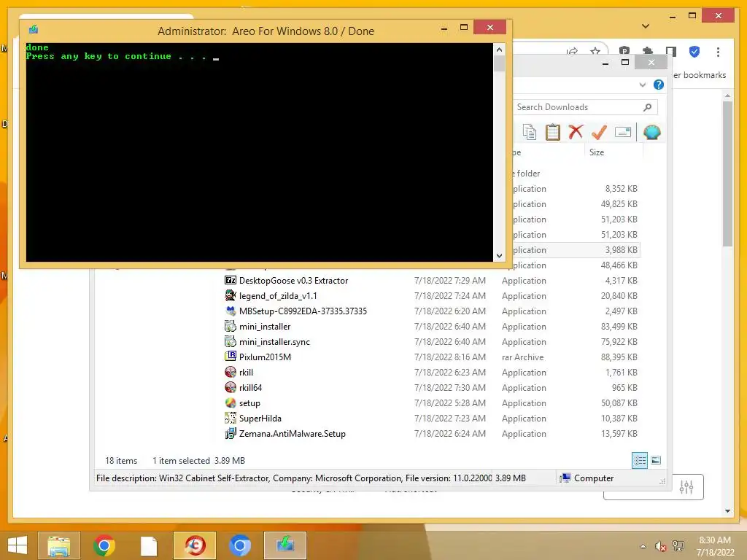
Task: Click the Windows Start button
Action: tap(18, 545)
